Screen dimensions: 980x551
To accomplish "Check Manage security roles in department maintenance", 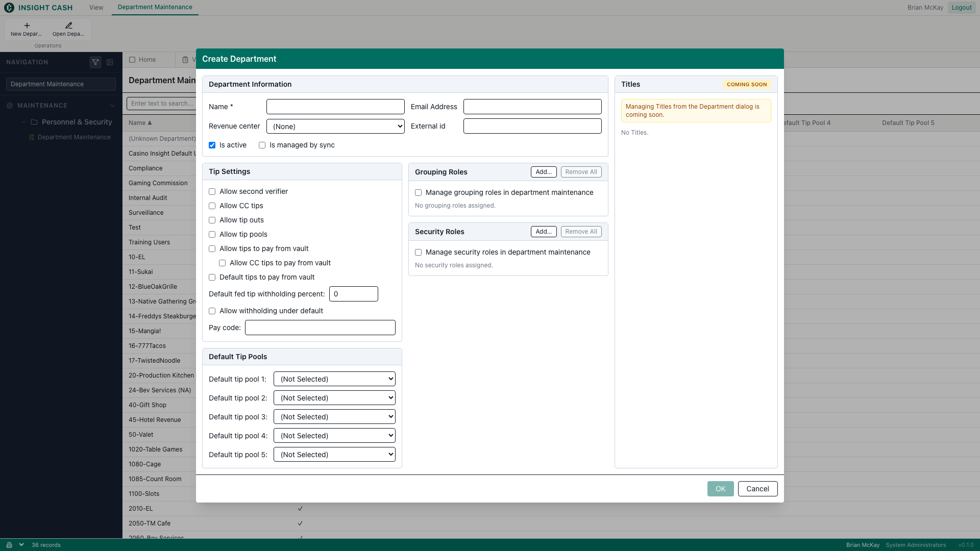I will pyautogui.click(x=418, y=253).
